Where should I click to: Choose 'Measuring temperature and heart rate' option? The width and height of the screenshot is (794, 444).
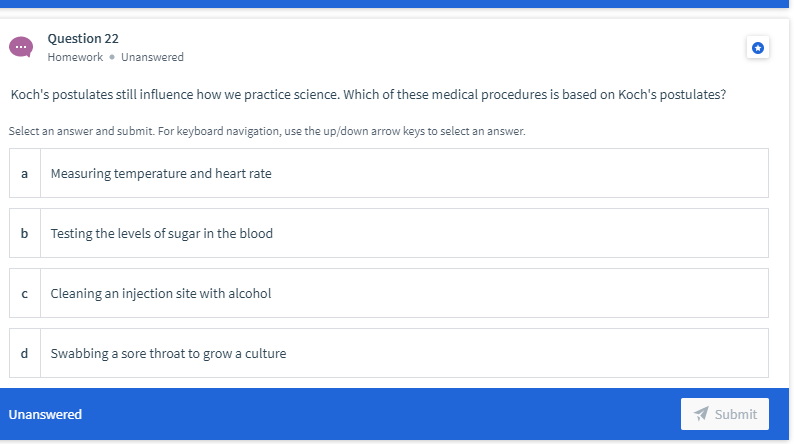pos(161,173)
